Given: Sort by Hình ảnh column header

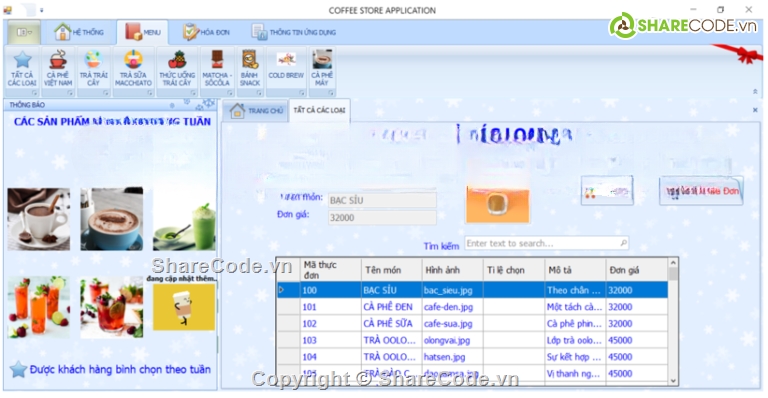Looking at the screenshot, I should pos(453,270).
